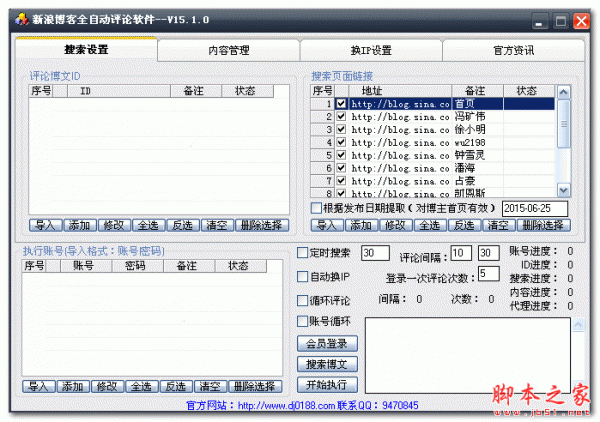Open the official website link dj0188.com
The height and width of the screenshot is (422, 600).
point(286,406)
